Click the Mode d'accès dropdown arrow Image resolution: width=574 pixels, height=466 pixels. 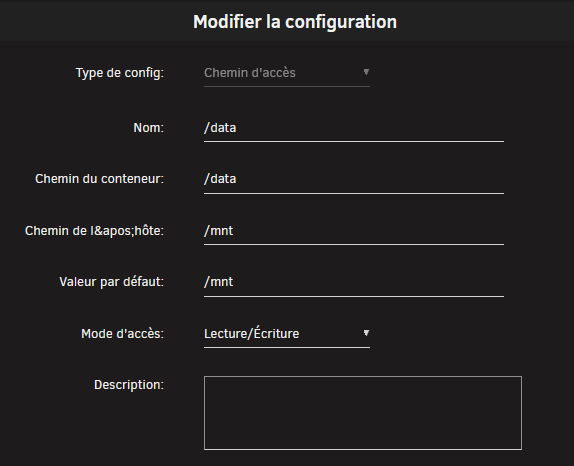(366, 333)
